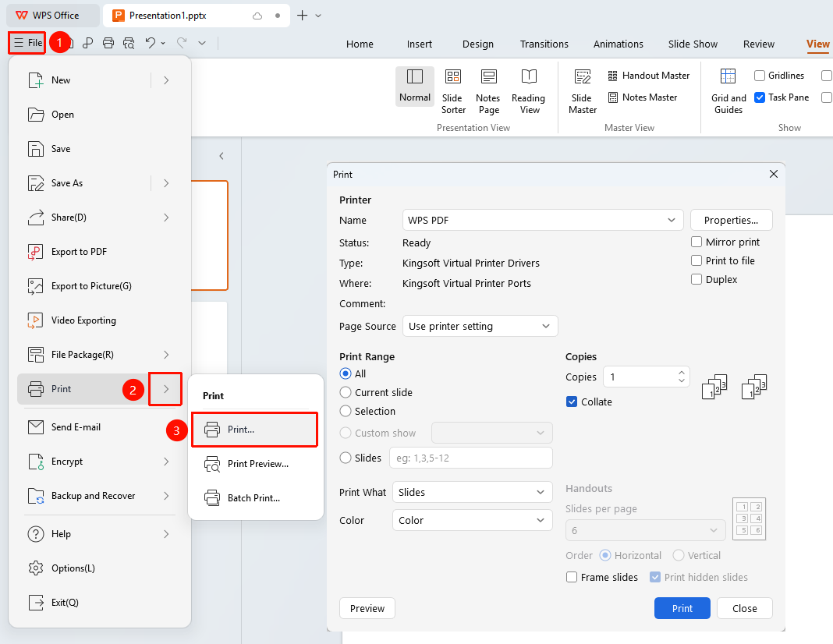Open Handout Master

[649, 76]
